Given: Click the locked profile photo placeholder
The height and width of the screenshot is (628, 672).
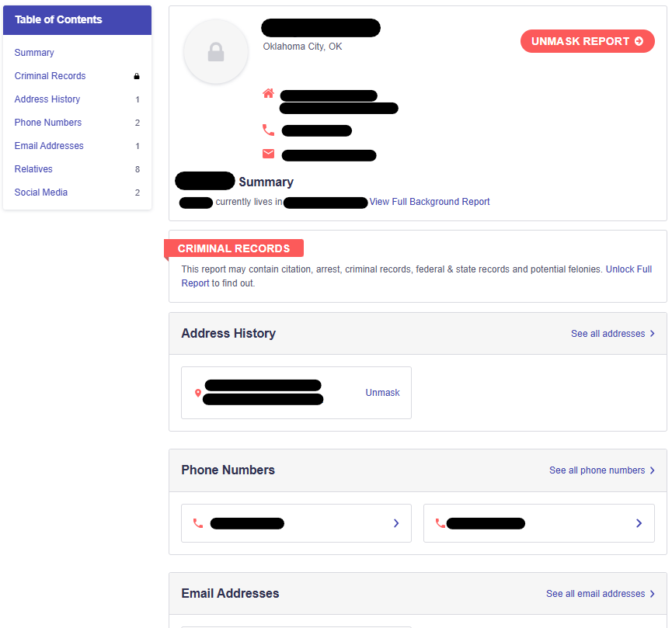Looking at the screenshot, I should click(x=216, y=52).
